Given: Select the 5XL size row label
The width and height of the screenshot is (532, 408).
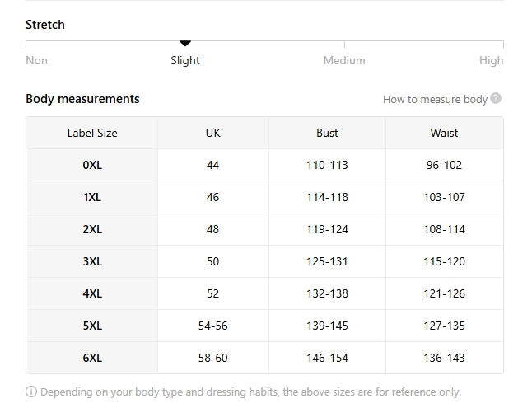Looking at the screenshot, I should (x=92, y=326).
